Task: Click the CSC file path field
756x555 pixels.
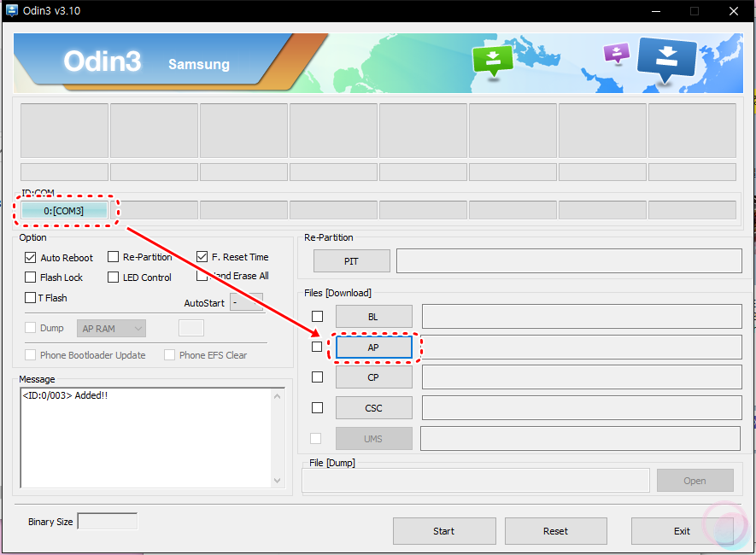Action: coord(582,407)
